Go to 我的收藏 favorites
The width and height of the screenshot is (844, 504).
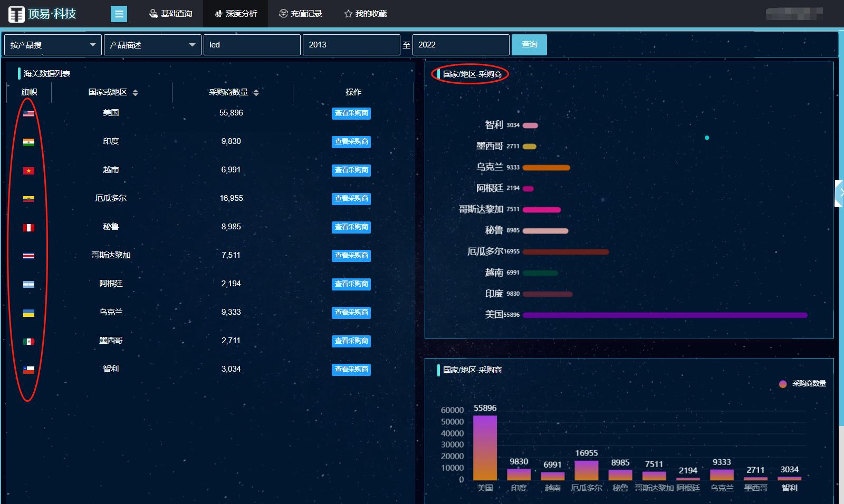pos(366,14)
